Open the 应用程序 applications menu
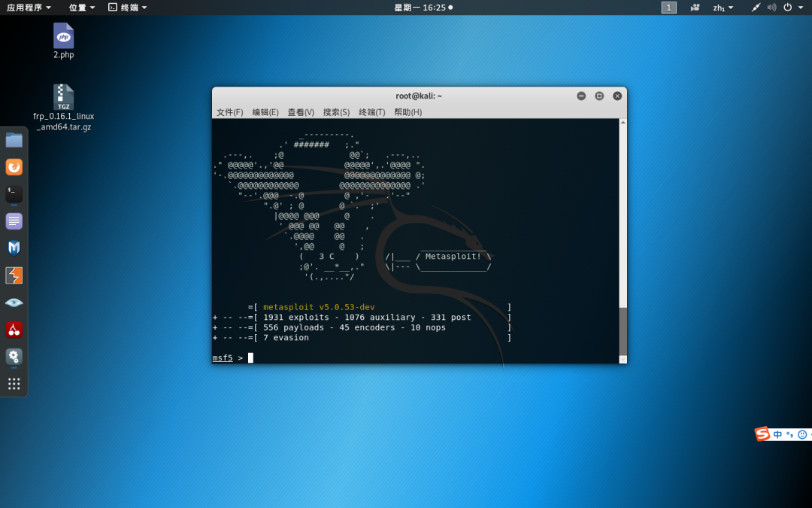812x508 pixels. (29, 8)
